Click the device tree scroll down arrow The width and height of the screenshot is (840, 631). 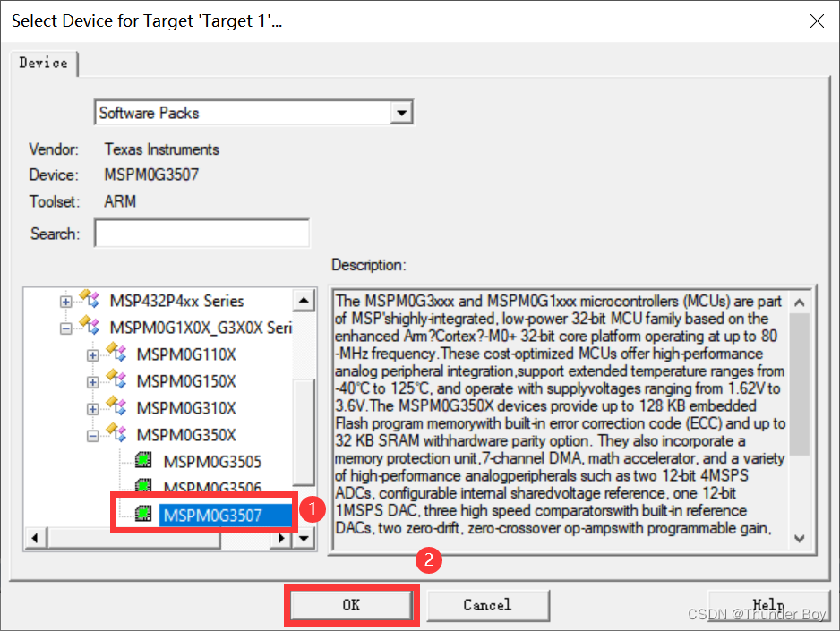tap(304, 539)
